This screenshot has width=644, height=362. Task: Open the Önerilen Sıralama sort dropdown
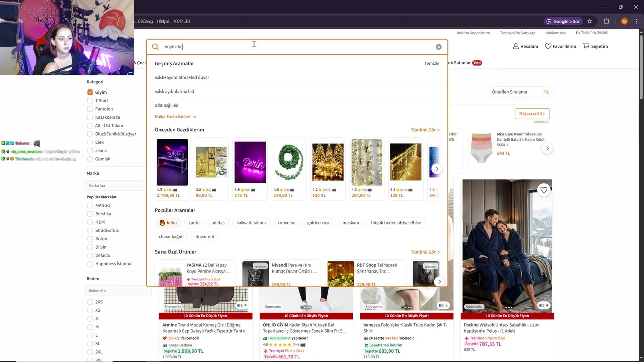(x=521, y=92)
